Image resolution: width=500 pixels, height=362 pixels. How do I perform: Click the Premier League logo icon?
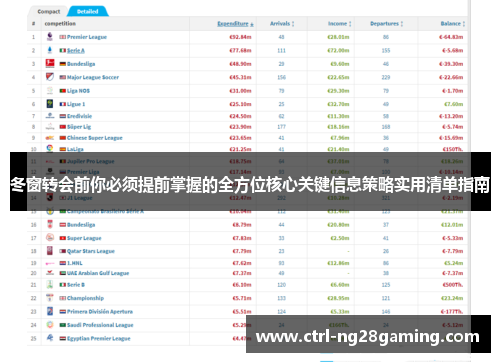point(50,37)
